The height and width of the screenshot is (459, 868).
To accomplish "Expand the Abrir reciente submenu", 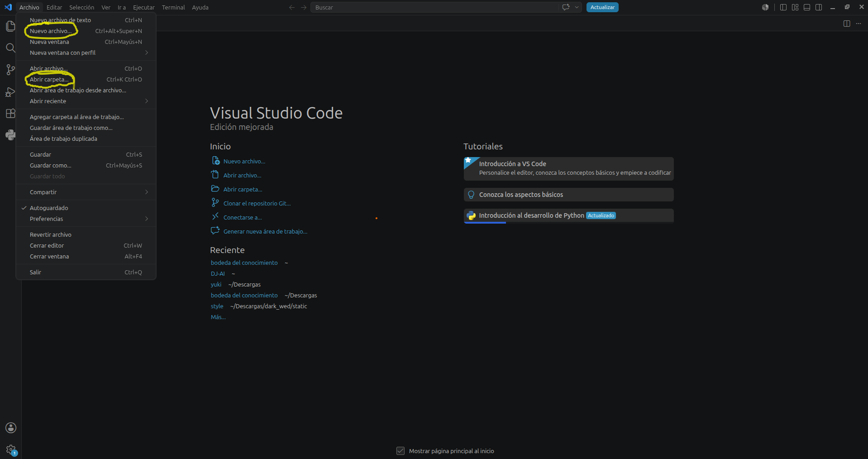I will tap(86, 101).
